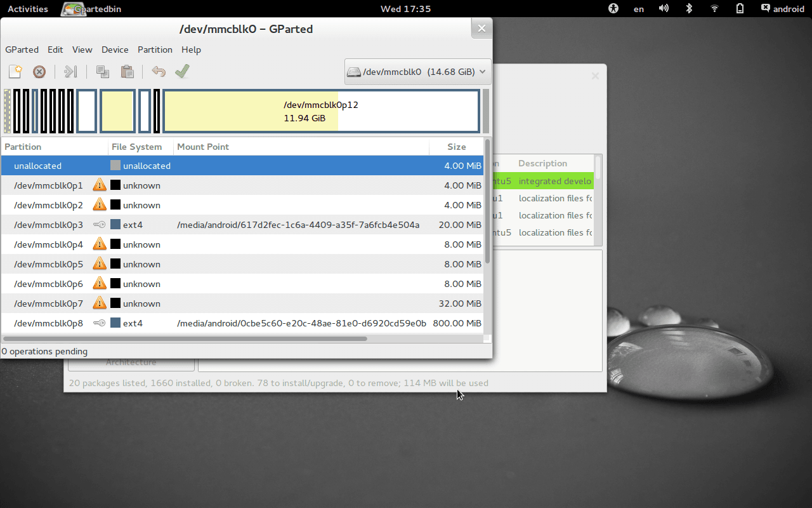
Task: Click the Resize/Move toolbar icon
Action: (x=70, y=72)
